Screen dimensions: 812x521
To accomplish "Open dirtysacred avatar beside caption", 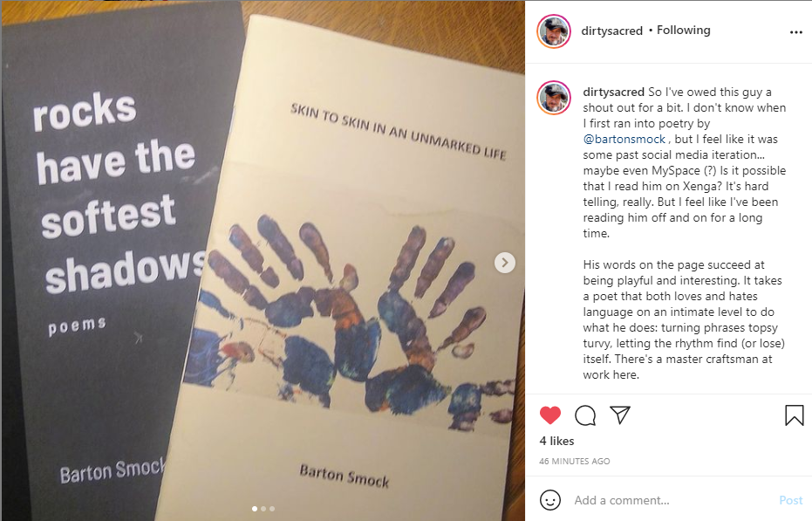I will (554, 98).
